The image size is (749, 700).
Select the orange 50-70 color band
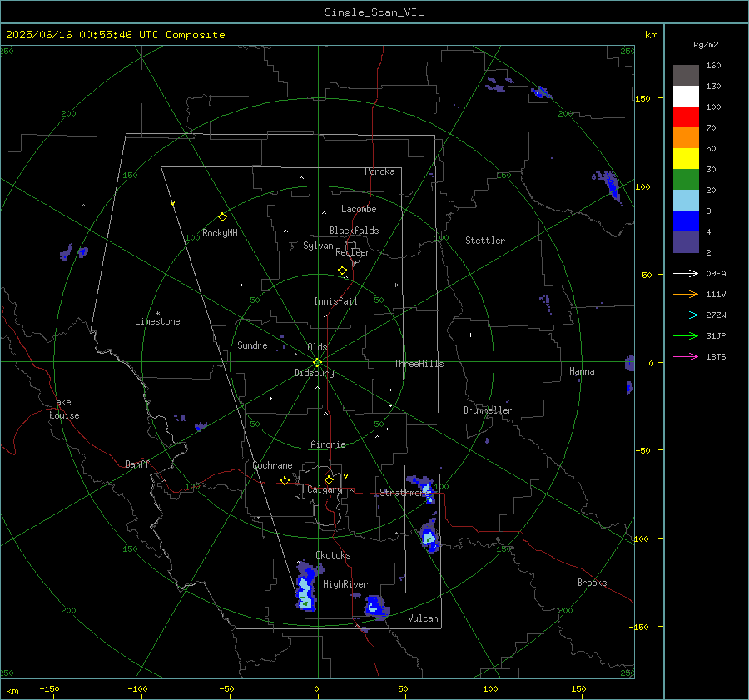click(x=686, y=138)
